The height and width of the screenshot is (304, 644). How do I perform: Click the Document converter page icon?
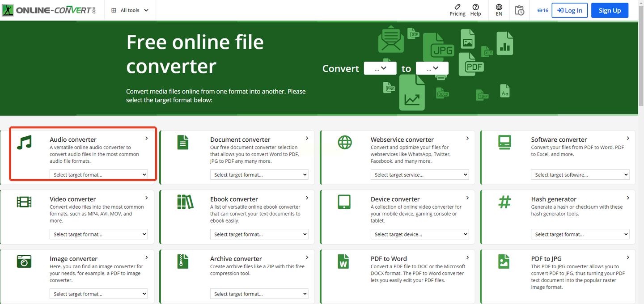coord(182,142)
